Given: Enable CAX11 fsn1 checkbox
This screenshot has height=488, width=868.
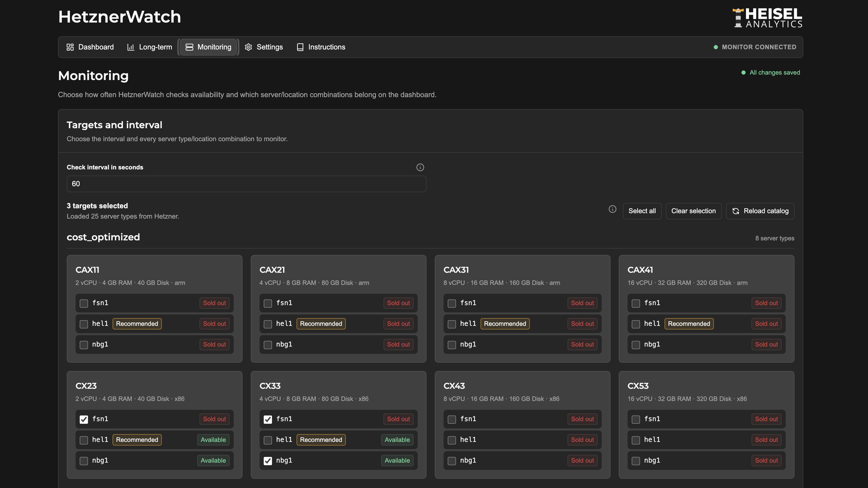Looking at the screenshot, I should pos(84,304).
